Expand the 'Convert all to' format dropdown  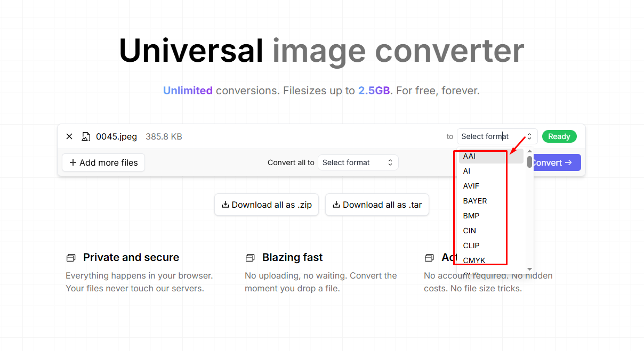click(x=358, y=162)
